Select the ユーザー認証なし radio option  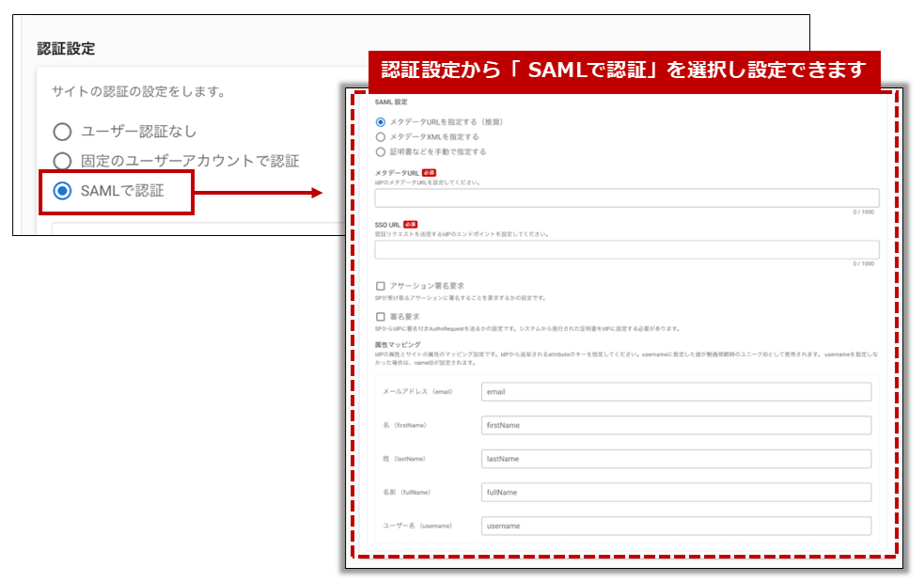point(62,132)
